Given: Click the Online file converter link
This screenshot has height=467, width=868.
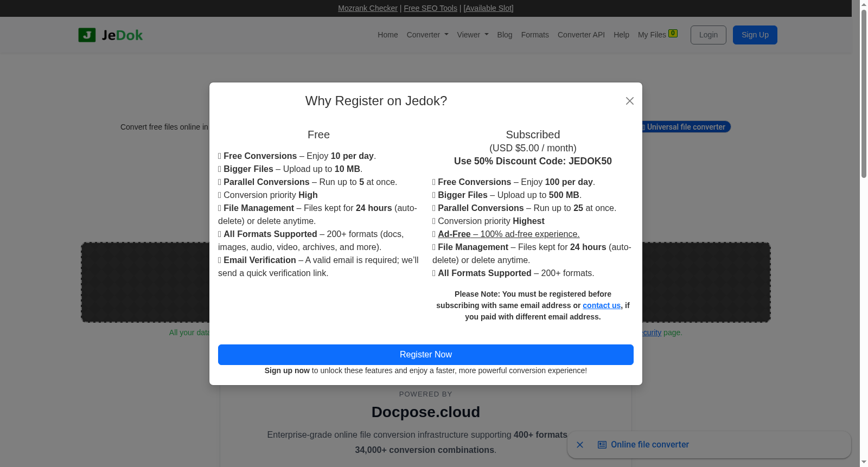Looking at the screenshot, I should (x=650, y=445).
